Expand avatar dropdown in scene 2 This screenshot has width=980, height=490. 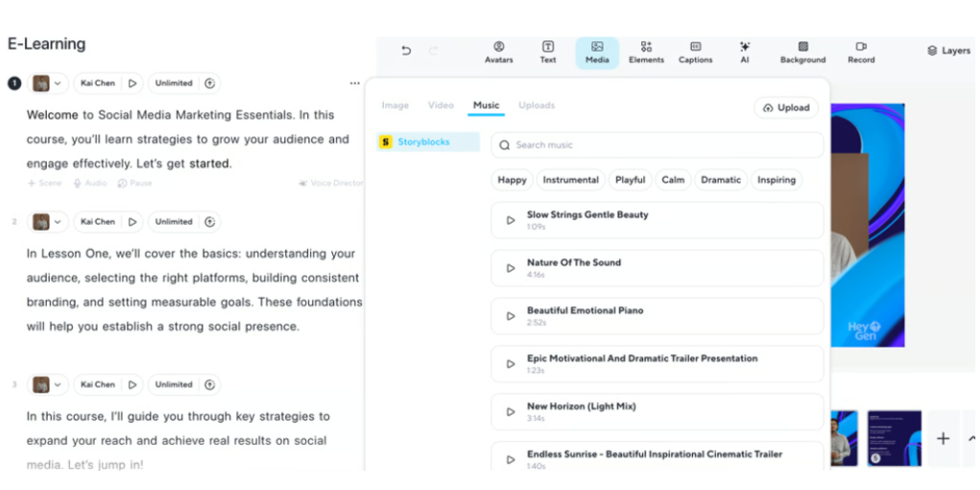tap(57, 222)
